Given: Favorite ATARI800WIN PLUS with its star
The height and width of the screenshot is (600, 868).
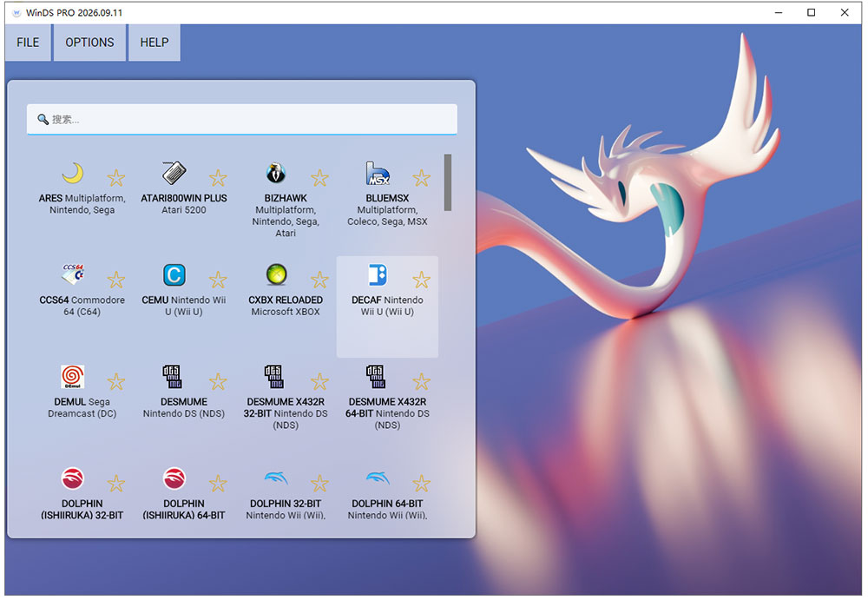Looking at the screenshot, I should tap(218, 178).
